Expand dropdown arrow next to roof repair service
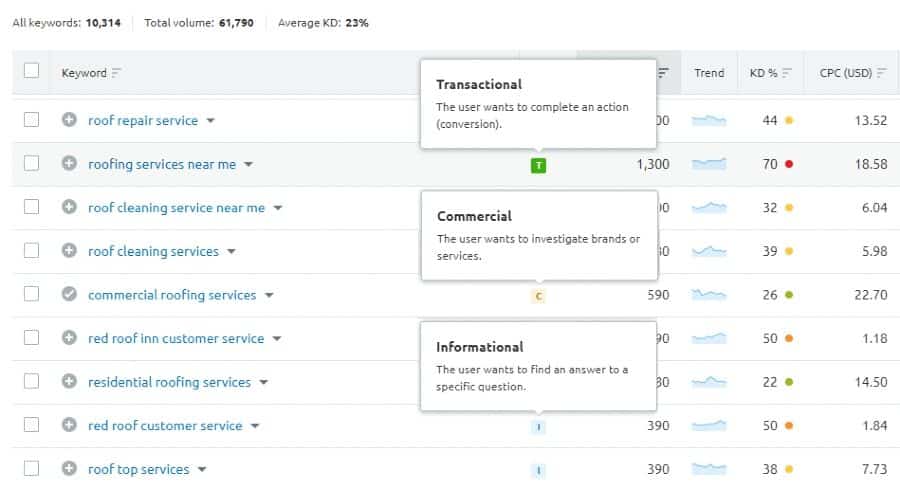The image size is (900, 489). pyautogui.click(x=211, y=121)
